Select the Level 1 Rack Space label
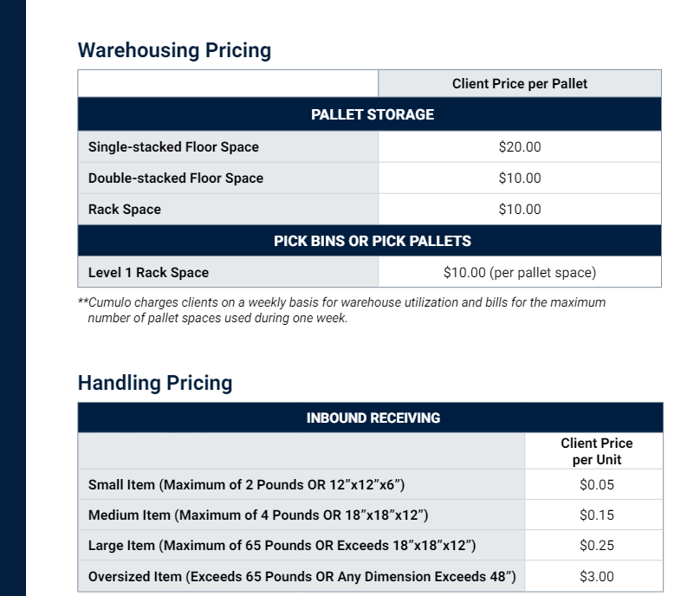Viewport: 700px width, 596px height. [x=148, y=273]
